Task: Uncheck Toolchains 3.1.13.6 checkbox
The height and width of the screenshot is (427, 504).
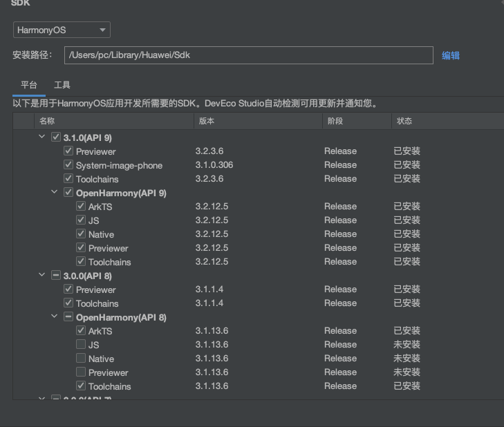Action: coord(81,386)
